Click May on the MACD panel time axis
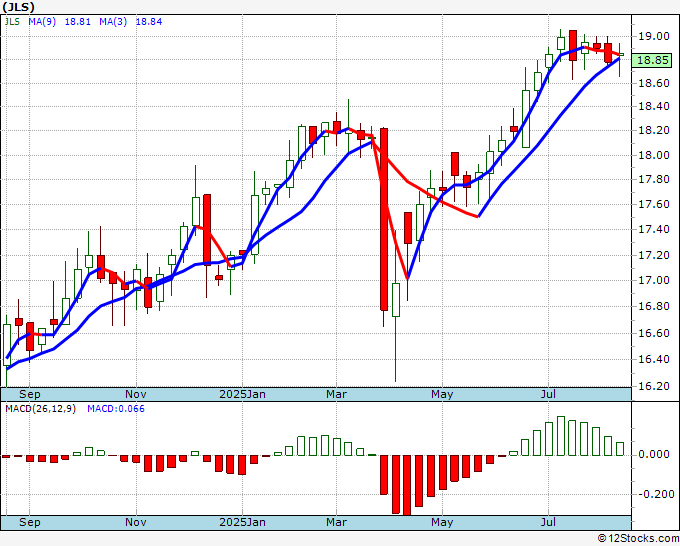680x546 pixels. (x=442, y=522)
